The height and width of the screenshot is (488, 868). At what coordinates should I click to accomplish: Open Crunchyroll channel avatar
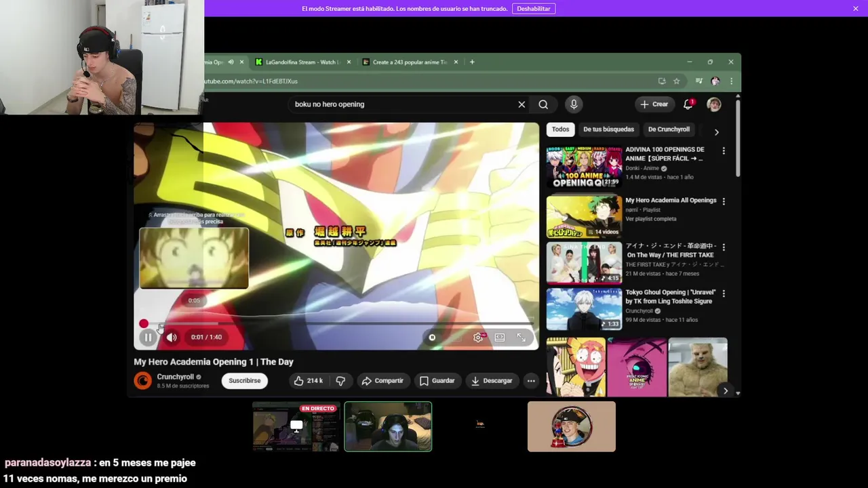click(x=142, y=381)
